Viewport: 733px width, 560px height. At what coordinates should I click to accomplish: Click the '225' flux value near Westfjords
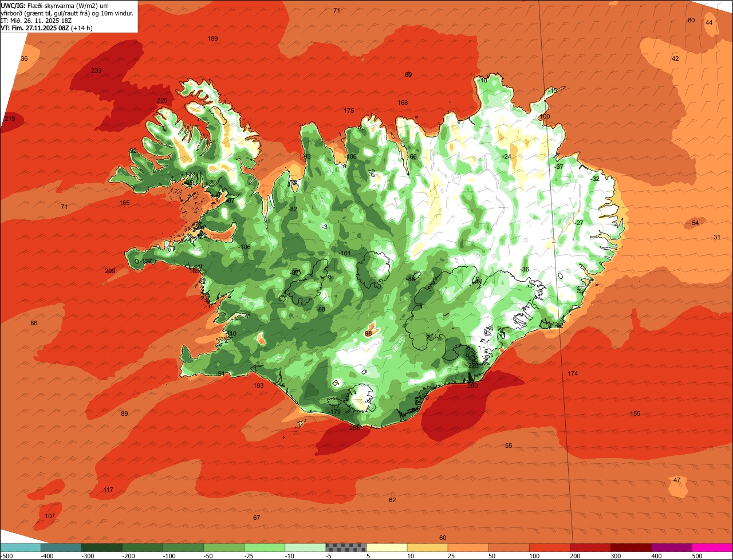point(162,100)
